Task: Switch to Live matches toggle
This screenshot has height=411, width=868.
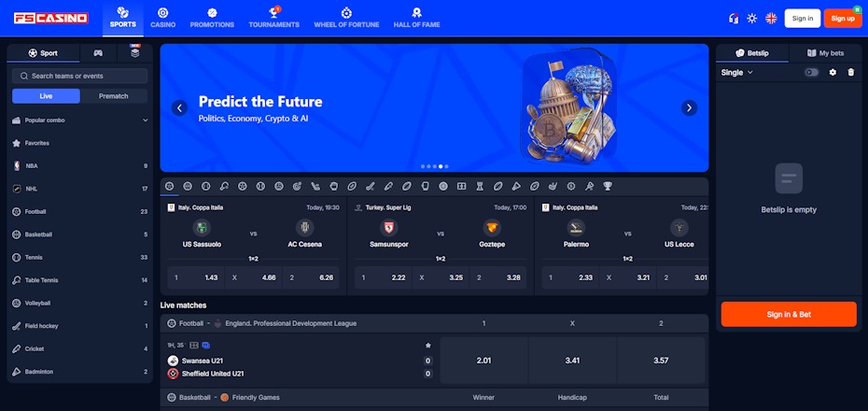Action: [x=46, y=96]
